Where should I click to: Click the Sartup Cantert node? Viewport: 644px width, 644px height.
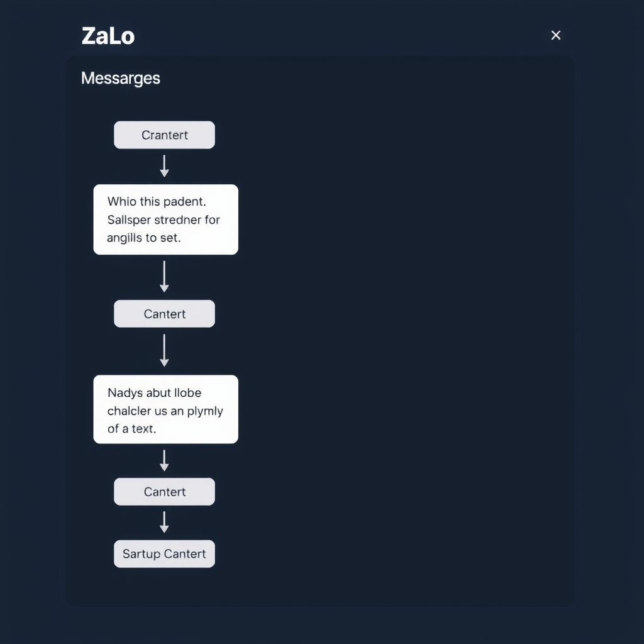tap(164, 554)
